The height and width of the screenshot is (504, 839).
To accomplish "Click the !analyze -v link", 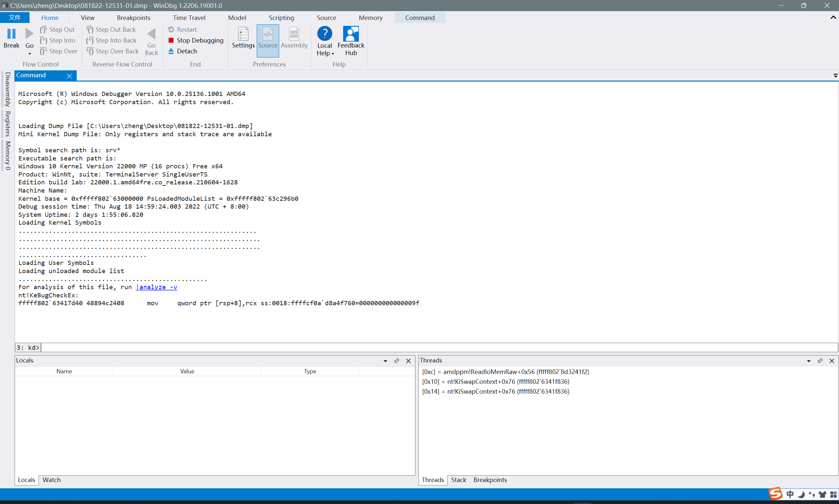I will tap(156, 287).
